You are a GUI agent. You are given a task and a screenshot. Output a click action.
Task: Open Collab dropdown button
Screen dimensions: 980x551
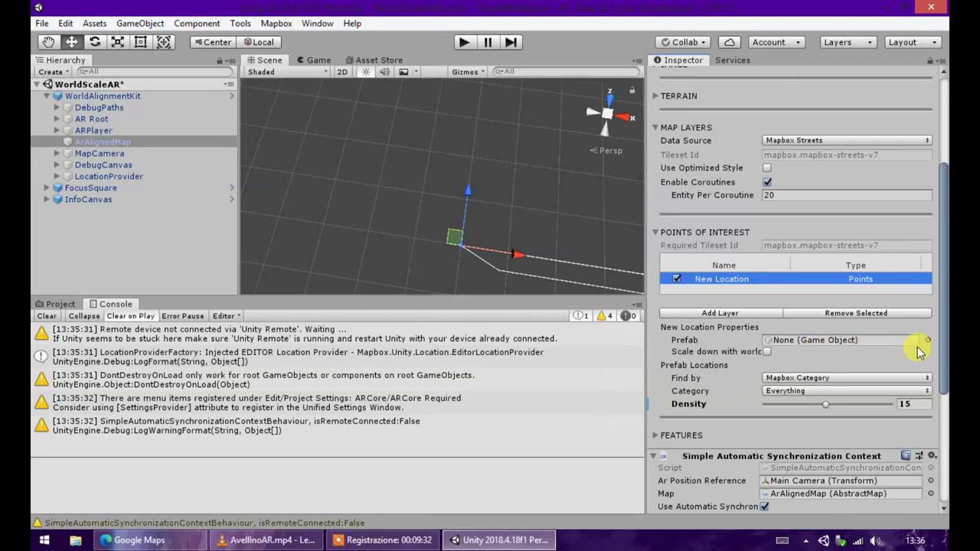pos(684,42)
